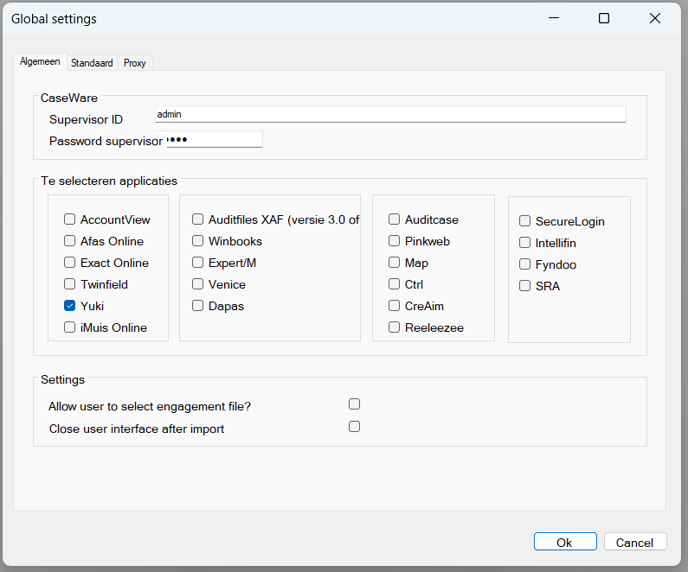Confirm settings with the Ok button
The height and width of the screenshot is (572, 688).
tap(565, 542)
